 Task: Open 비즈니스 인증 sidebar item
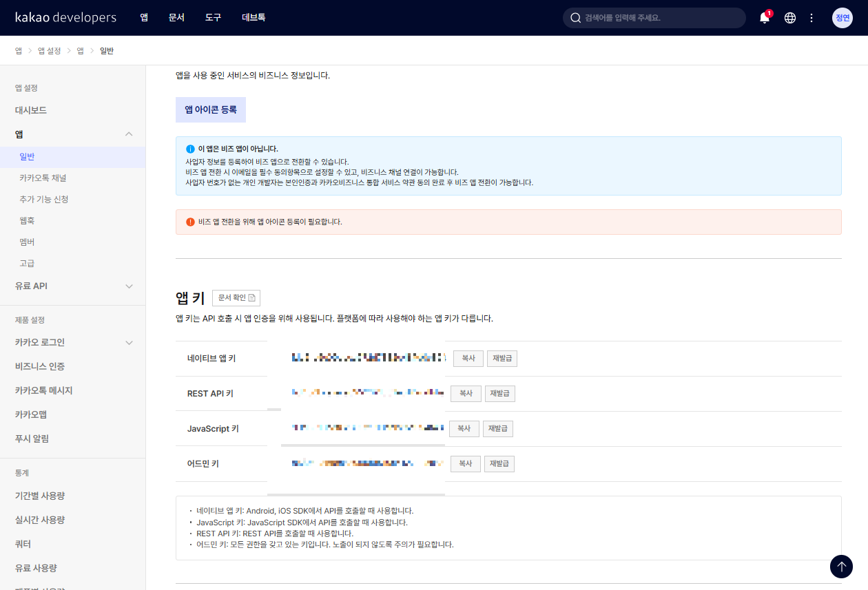click(x=40, y=366)
